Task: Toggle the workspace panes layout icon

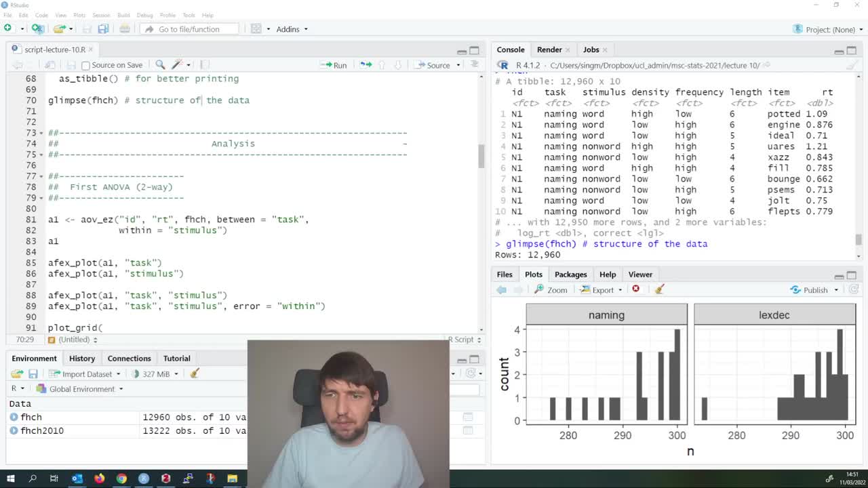Action: [257, 28]
